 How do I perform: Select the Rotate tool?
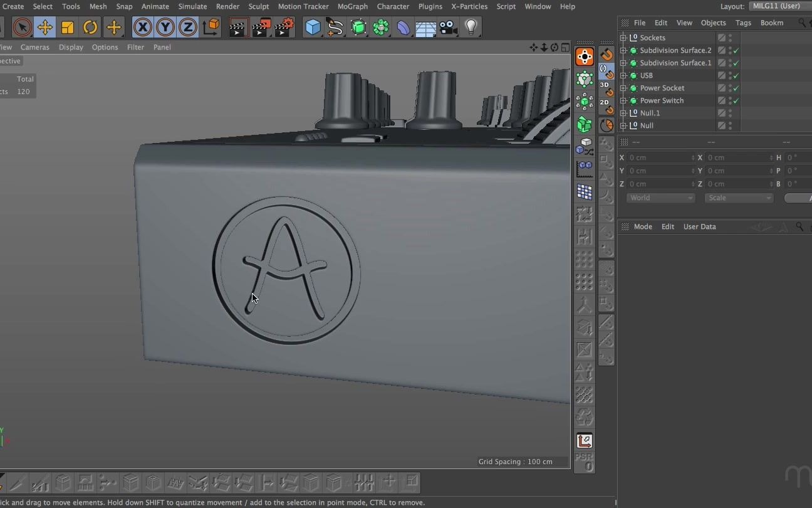[x=90, y=27]
